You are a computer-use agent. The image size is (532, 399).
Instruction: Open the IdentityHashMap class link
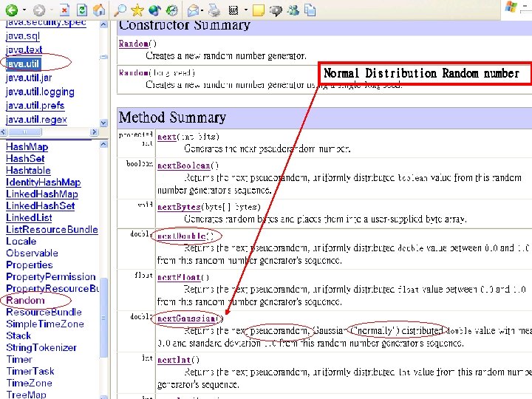(x=44, y=183)
